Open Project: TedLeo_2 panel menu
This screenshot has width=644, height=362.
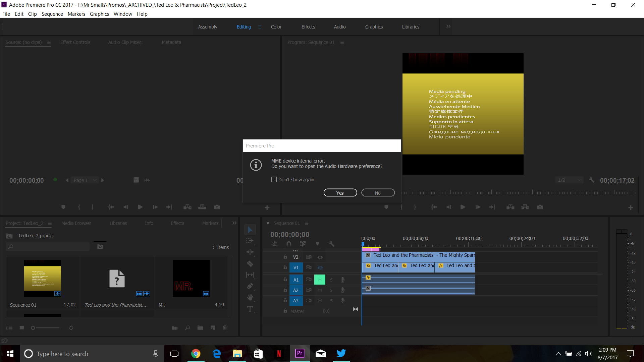[x=50, y=223]
